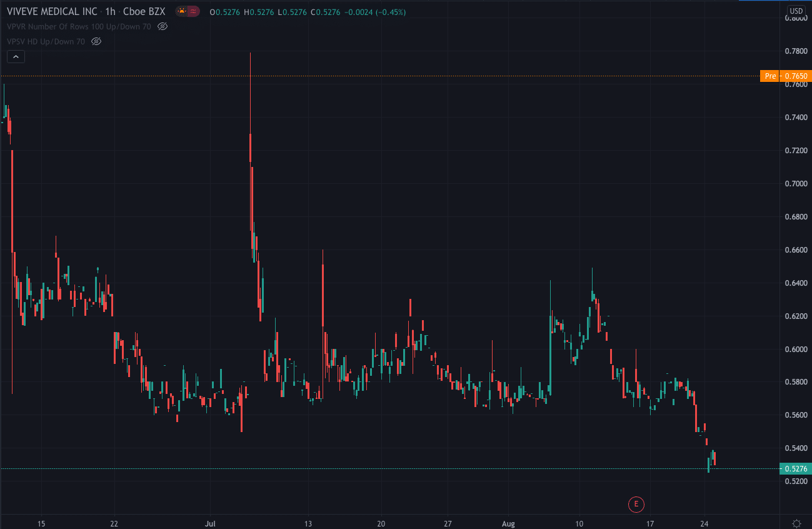
Task: Click the orange Pre 0.7650 price label
Action: tap(785, 76)
